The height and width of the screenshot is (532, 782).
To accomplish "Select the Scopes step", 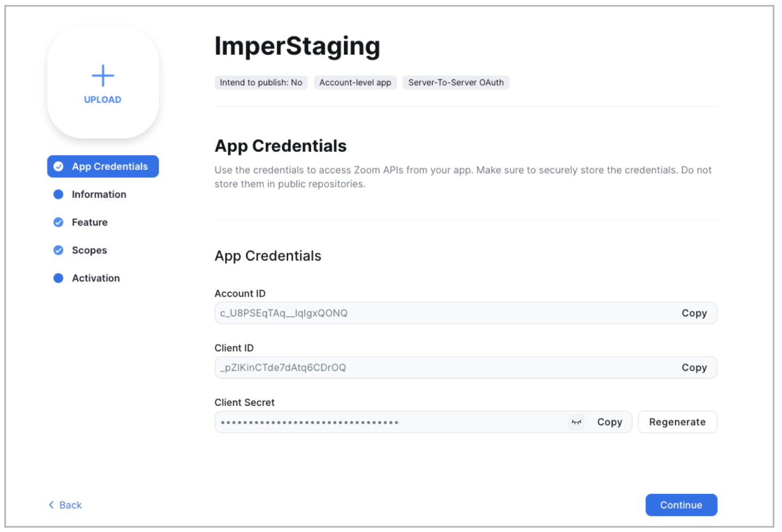I will [90, 250].
